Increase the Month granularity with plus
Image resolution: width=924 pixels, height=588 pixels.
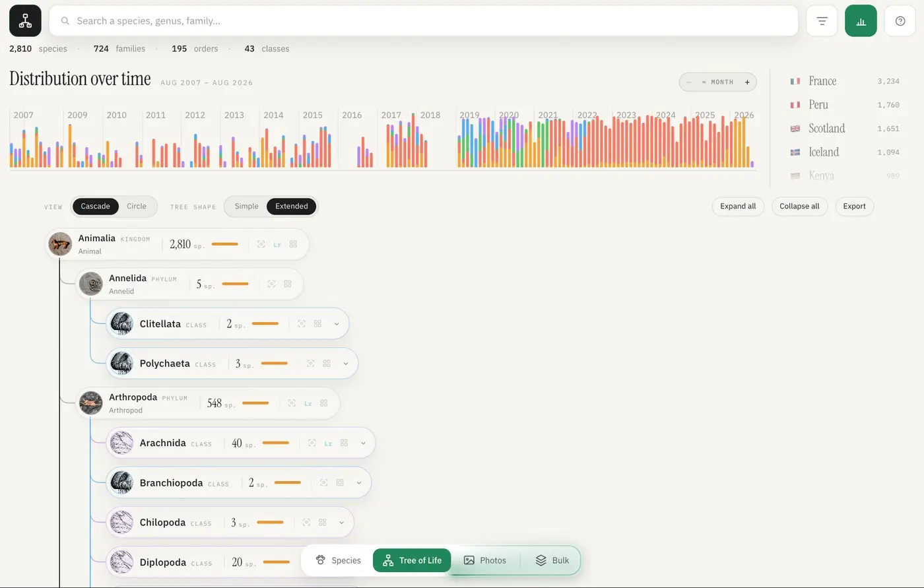(747, 82)
